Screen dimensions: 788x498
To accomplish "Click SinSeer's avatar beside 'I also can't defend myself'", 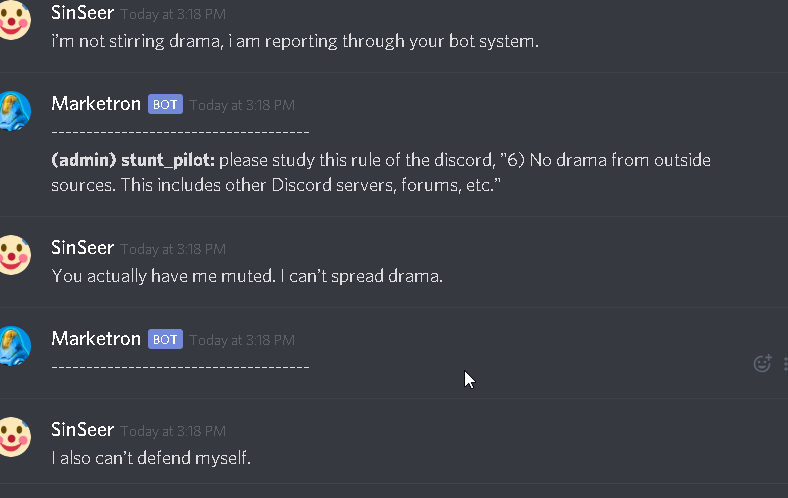I will [x=14, y=437].
